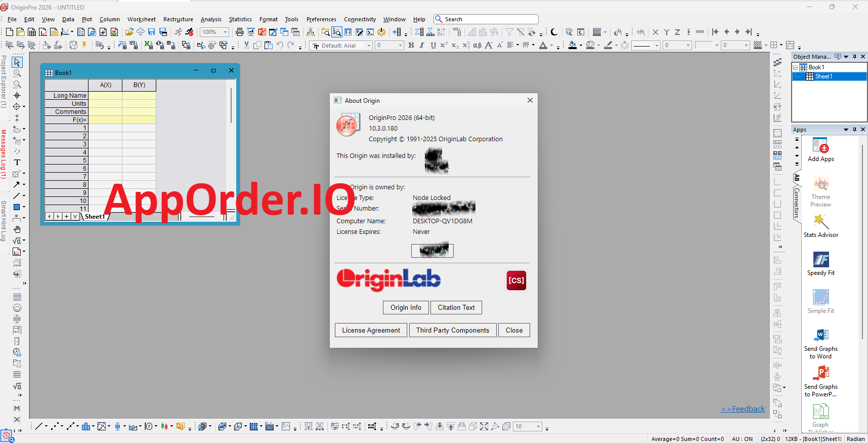Open the line color dropdown arrow
This screenshot has width=868, height=444.
pyautogui.click(x=616, y=46)
